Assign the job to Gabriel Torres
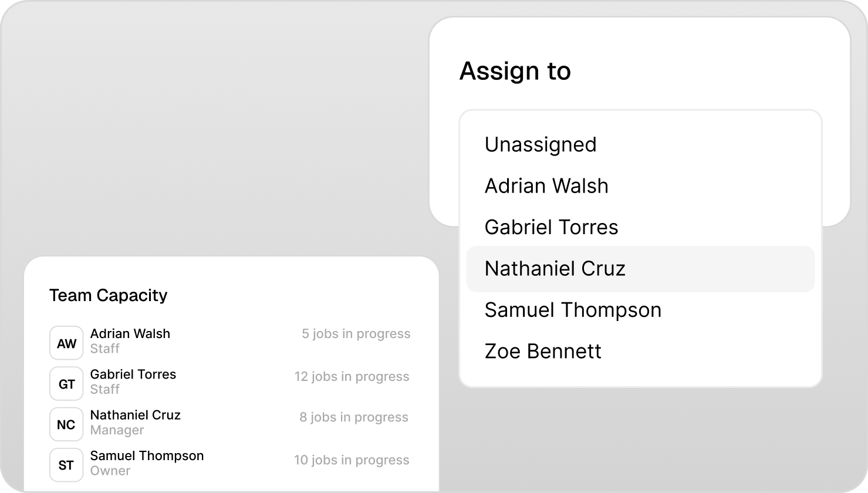Viewport: 868px width, 493px height. click(551, 227)
